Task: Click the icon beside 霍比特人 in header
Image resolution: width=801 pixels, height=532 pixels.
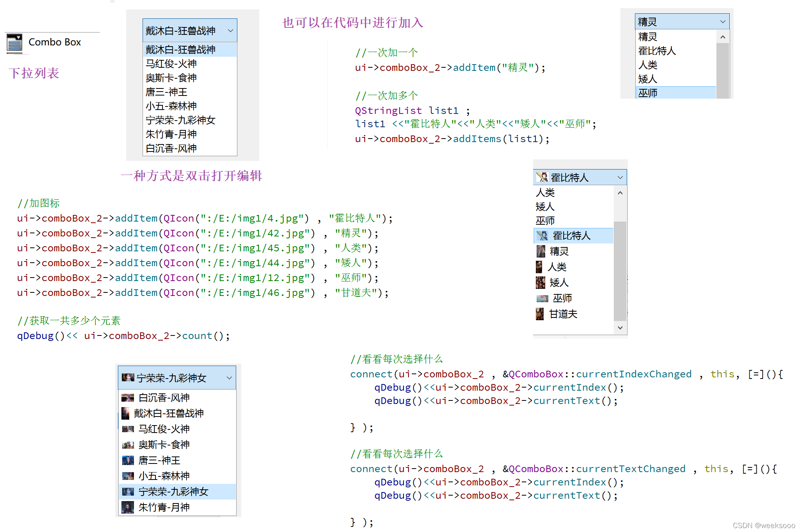Action: (x=542, y=177)
